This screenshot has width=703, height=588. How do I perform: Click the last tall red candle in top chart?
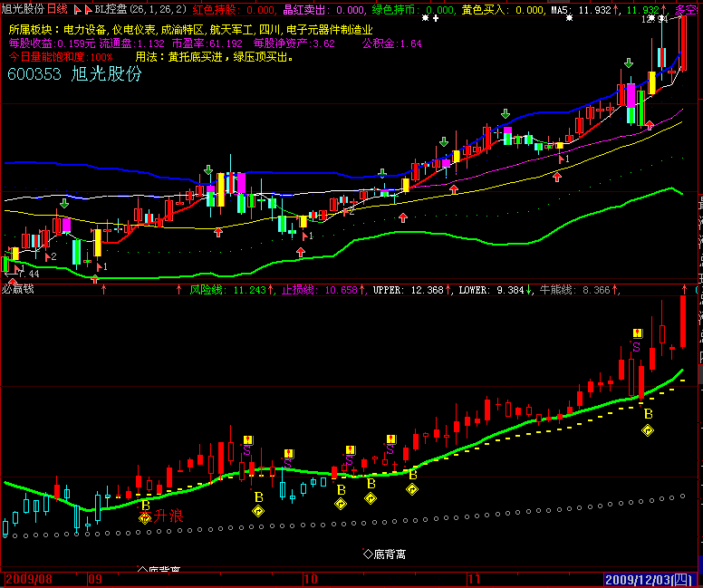(x=683, y=43)
